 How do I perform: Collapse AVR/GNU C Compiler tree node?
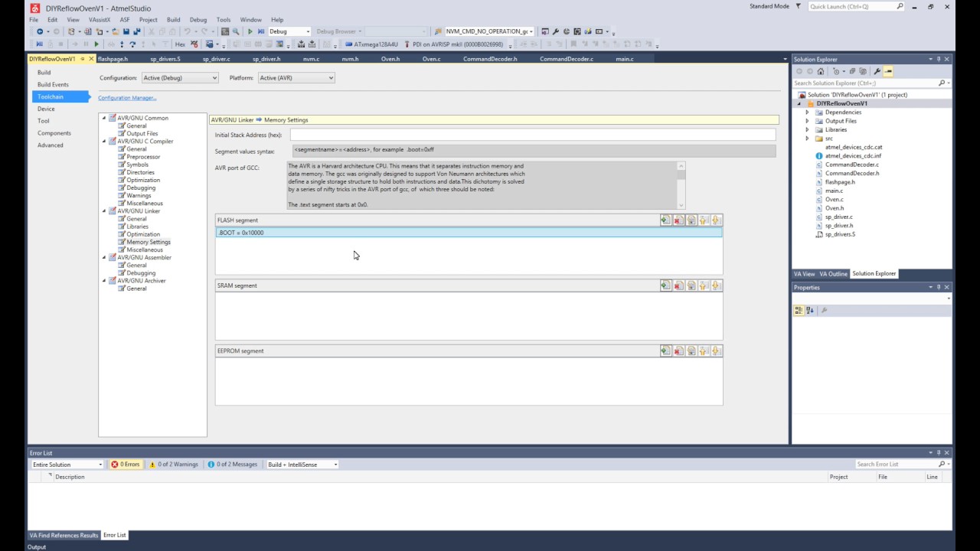(x=106, y=142)
